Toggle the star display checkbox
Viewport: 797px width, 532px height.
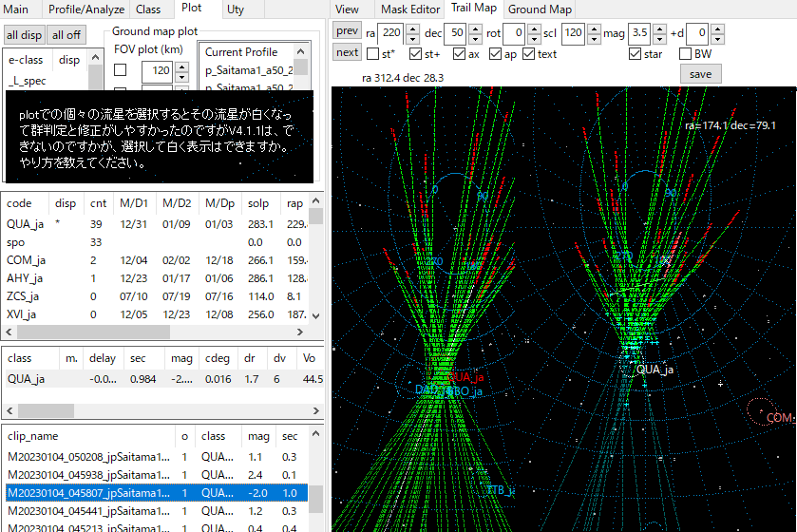635,54
